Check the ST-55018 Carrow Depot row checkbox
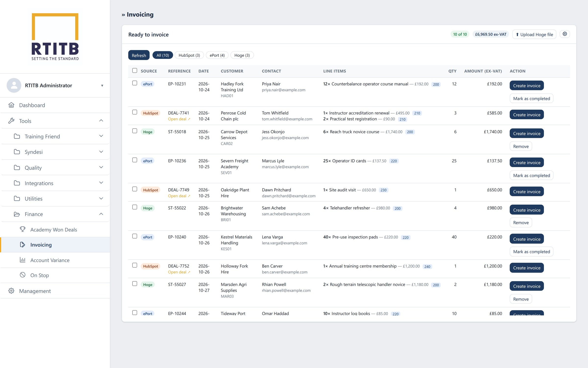 pyautogui.click(x=135, y=131)
